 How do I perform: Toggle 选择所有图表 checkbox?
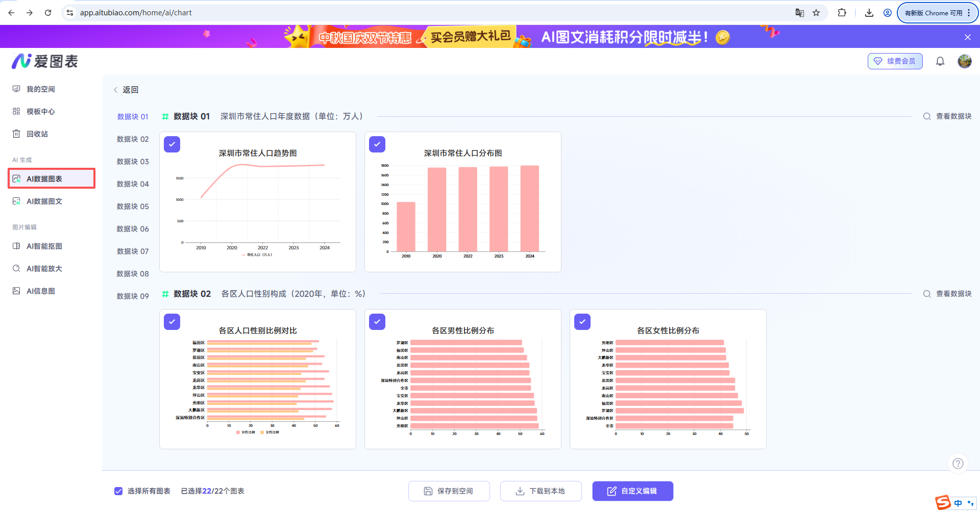[118, 491]
